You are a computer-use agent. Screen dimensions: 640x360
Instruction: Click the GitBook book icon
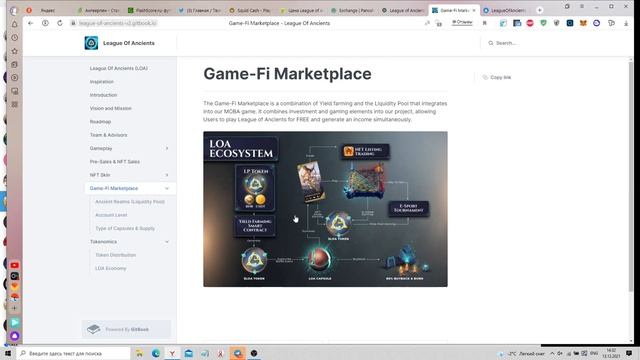(x=93, y=329)
